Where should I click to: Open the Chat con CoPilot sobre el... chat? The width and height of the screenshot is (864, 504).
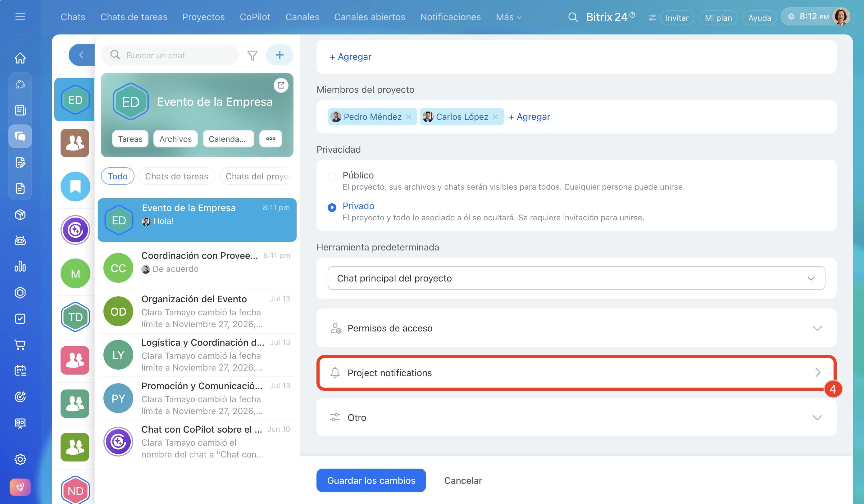[197, 442]
